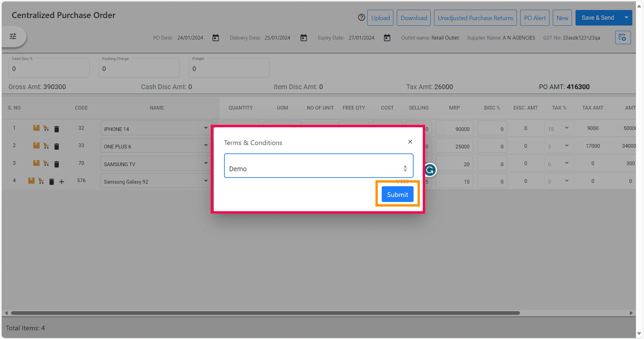Open the PO Alert button
Image resolution: width=644 pixels, height=339 pixels.
(x=535, y=18)
